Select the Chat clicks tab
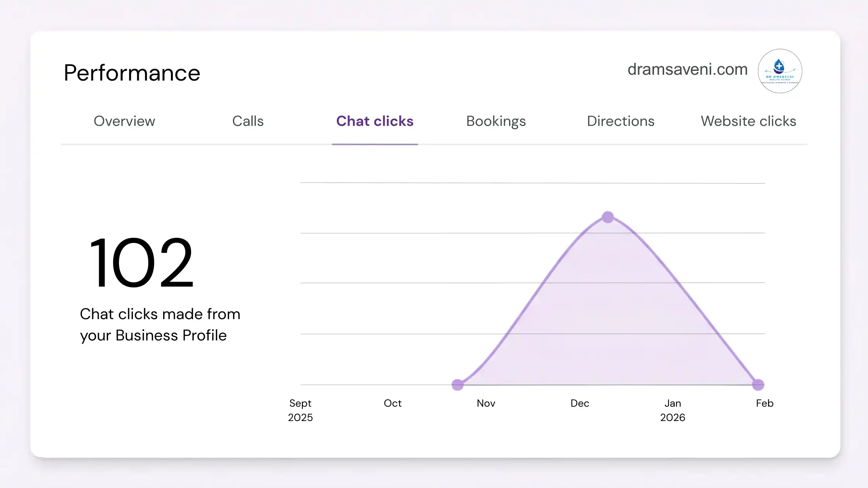This screenshot has height=488, width=868. [375, 121]
